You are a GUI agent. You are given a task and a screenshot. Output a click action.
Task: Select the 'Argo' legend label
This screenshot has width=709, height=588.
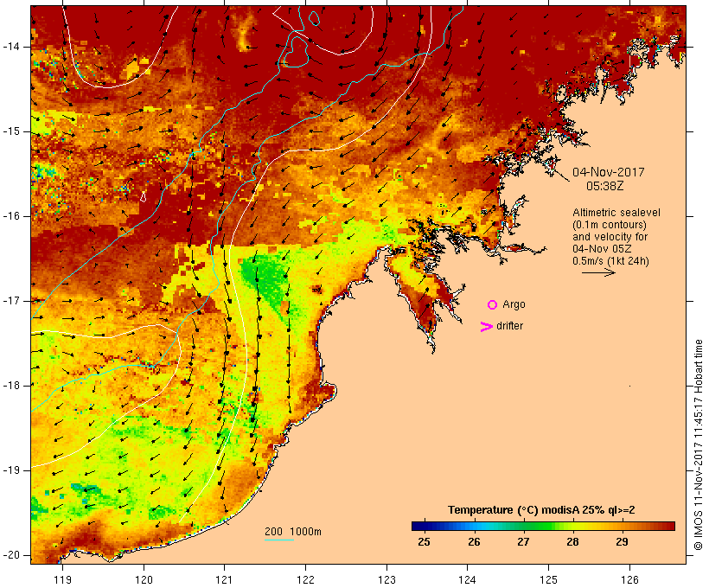(x=514, y=304)
